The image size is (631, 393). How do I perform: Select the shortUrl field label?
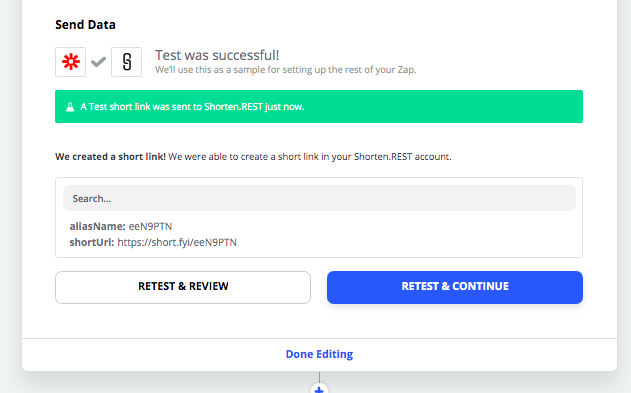tap(92, 243)
